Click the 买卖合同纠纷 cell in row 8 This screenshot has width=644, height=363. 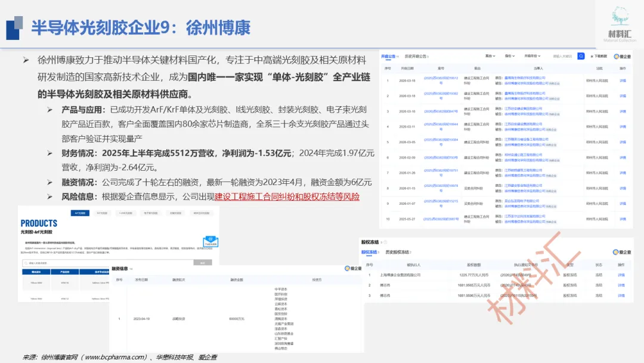[x=473, y=188]
